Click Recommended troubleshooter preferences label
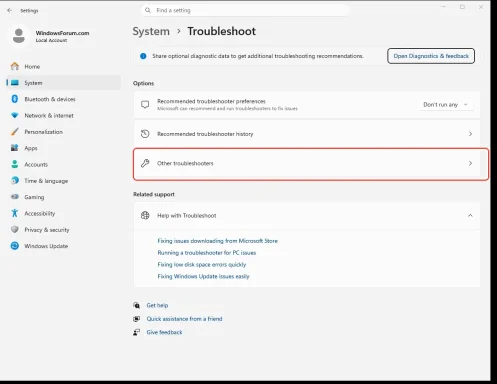The image size is (497, 384). pos(211,101)
